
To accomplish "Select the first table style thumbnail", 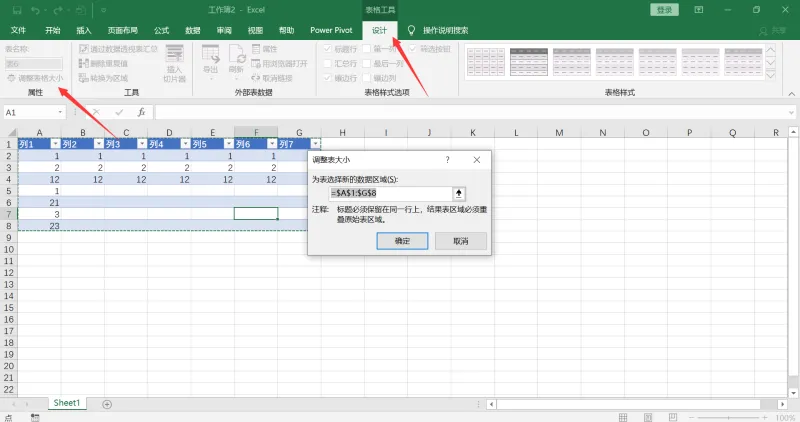I will pos(486,62).
